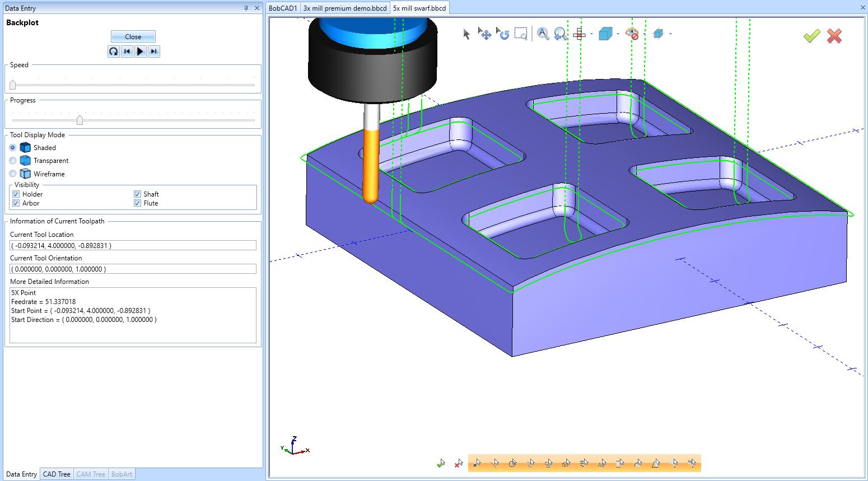Click the Zoom All magnifier icon
Image resolution: width=868 pixels, height=481 pixels.
[x=543, y=34]
